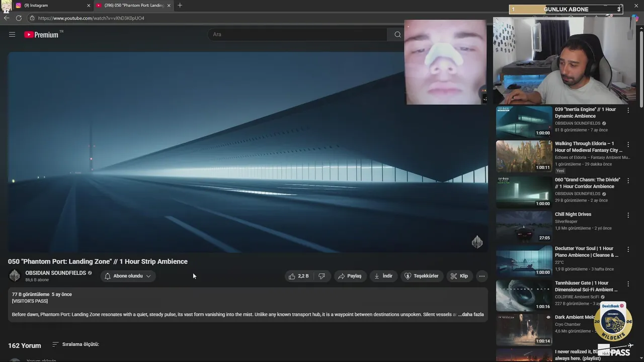Click the İndir download button
Image resolution: width=644 pixels, height=362 pixels.
383,276
